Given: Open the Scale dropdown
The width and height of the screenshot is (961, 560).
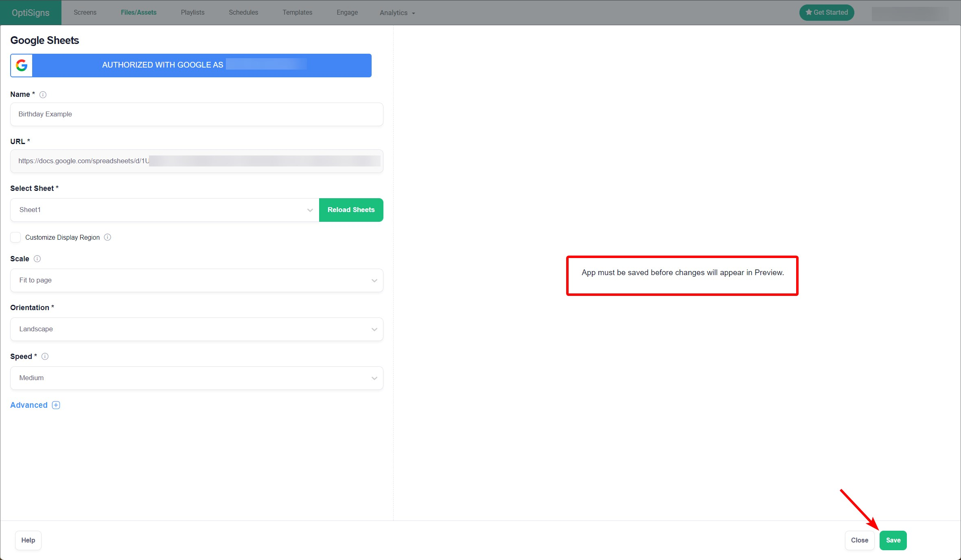Looking at the screenshot, I should [x=196, y=280].
